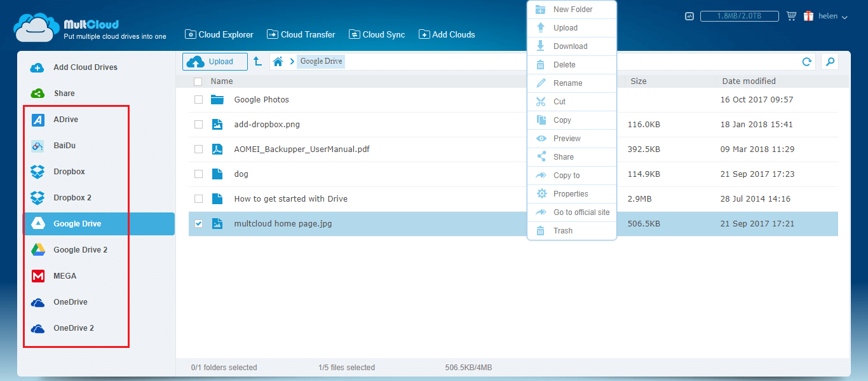Sort by Date modified column
This screenshot has width=868, height=381.
click(749, 81)
